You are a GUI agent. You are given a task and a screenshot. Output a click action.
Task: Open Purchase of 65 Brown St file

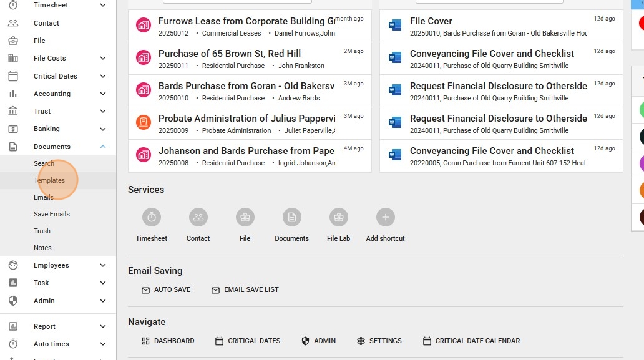(x=230, y=54)
